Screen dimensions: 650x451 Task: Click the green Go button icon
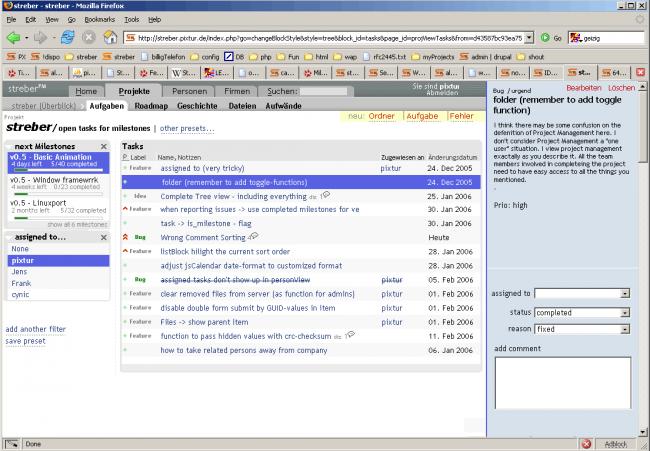click(x=545, y=38)
